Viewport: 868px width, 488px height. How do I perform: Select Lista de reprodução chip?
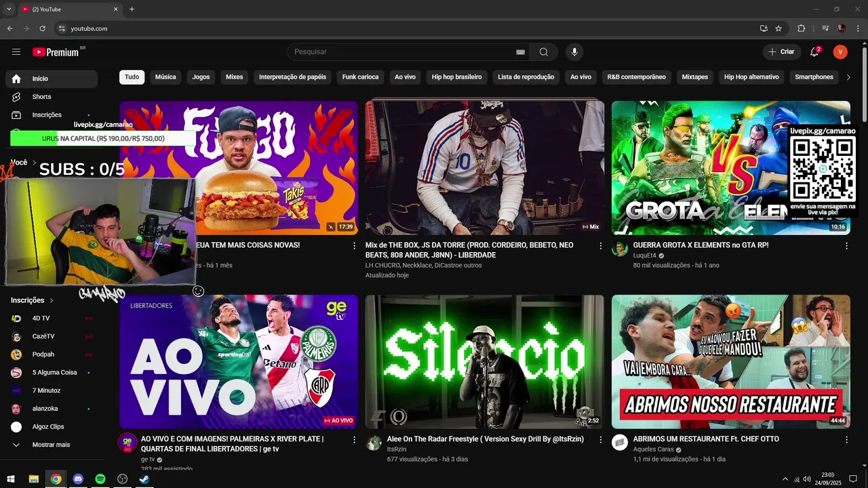[526, 77]
